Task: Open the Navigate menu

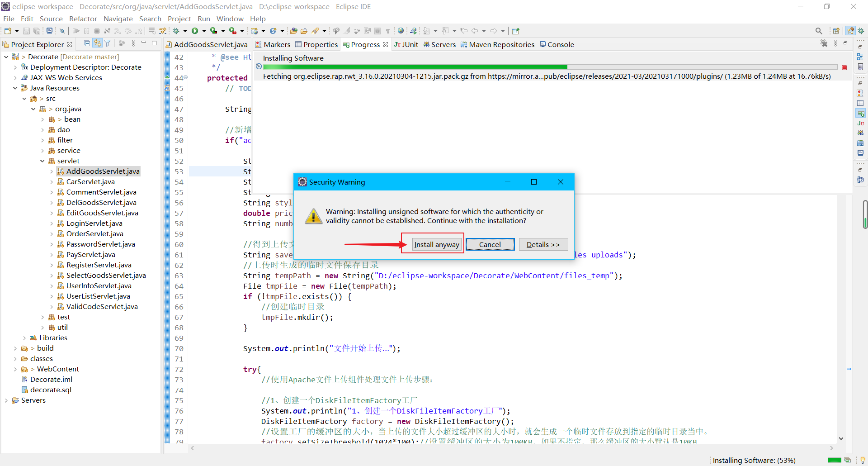Action: pyautogui.click(x=118, y=19)
